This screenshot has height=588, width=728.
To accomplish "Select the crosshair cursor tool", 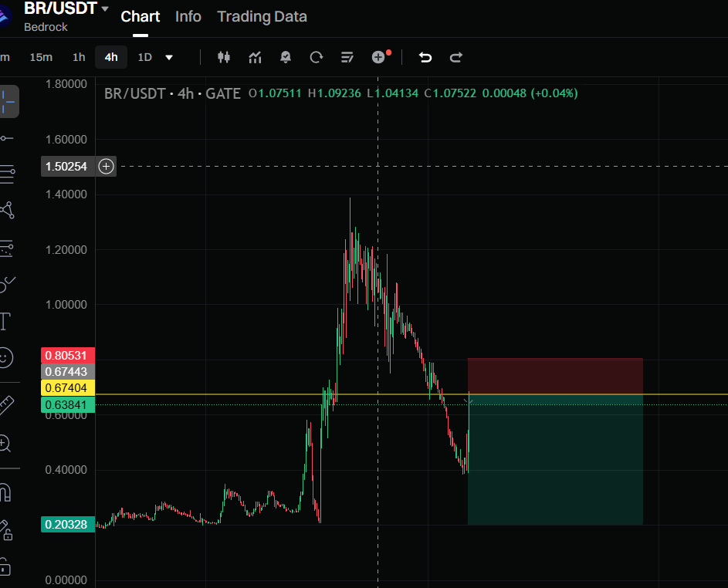I will [8, 102].
